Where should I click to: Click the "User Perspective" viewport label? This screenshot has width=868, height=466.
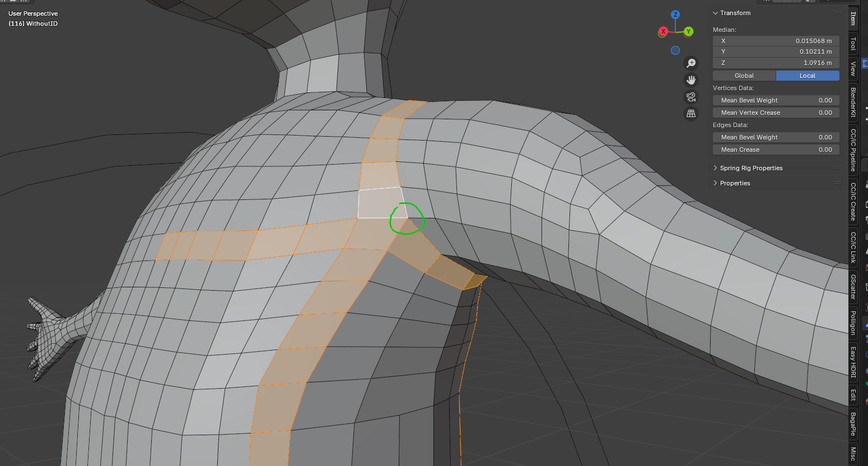coord(33,13)
